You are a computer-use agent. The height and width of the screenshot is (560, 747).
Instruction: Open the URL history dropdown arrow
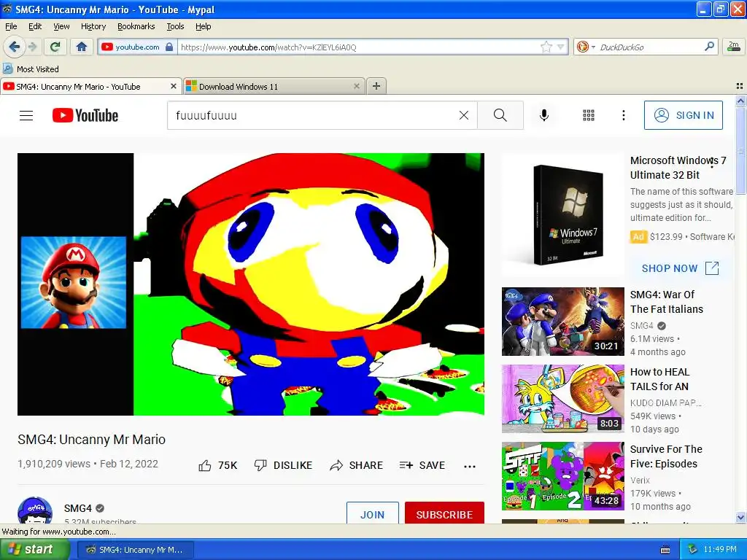(561, 47)
